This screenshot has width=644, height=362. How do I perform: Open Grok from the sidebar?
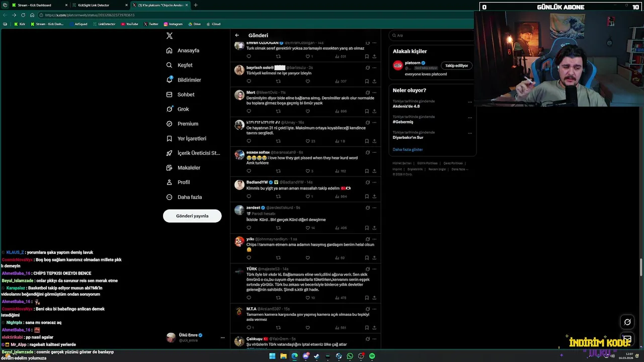178,109
